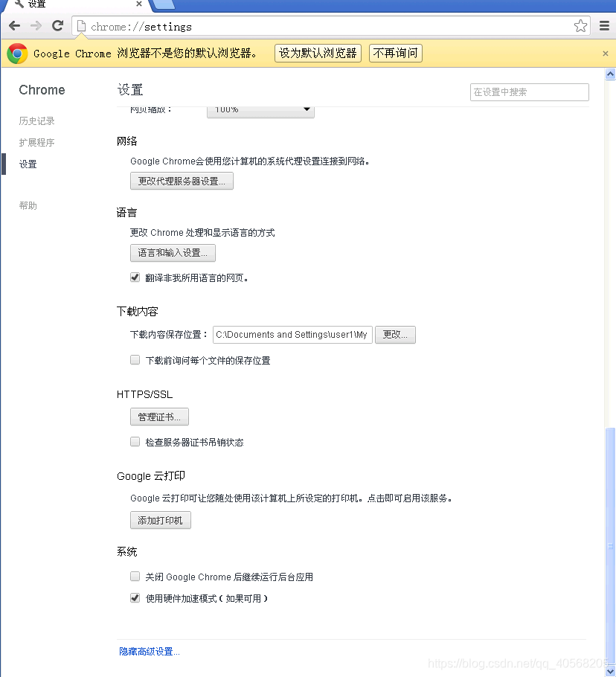Click the Chrome logo in the infobar
The width and height of the screenshot is (616, 677).
point(17,54)
